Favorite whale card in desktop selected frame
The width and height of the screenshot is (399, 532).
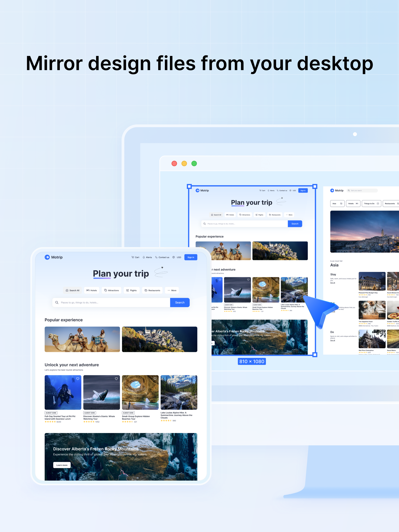(x=248, y=280)
